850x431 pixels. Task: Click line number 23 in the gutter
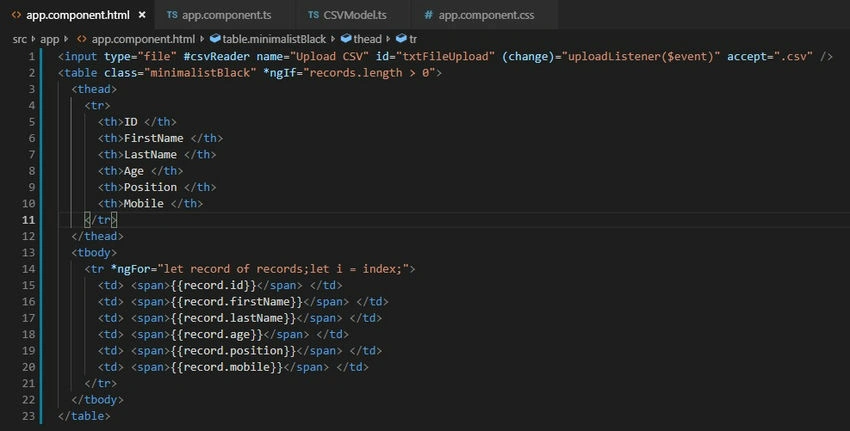coord(28,416)
